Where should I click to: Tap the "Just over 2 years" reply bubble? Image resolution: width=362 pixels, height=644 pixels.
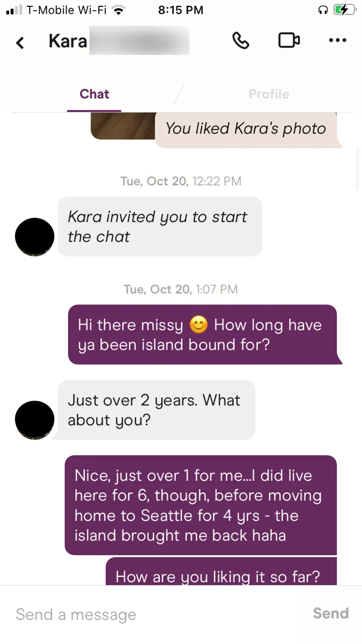(156, 410)
